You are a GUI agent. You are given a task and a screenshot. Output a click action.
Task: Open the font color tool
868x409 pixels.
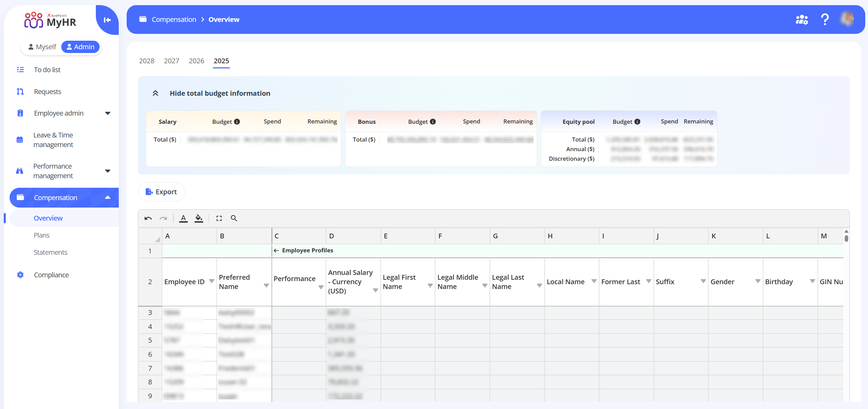pos(183,218)
